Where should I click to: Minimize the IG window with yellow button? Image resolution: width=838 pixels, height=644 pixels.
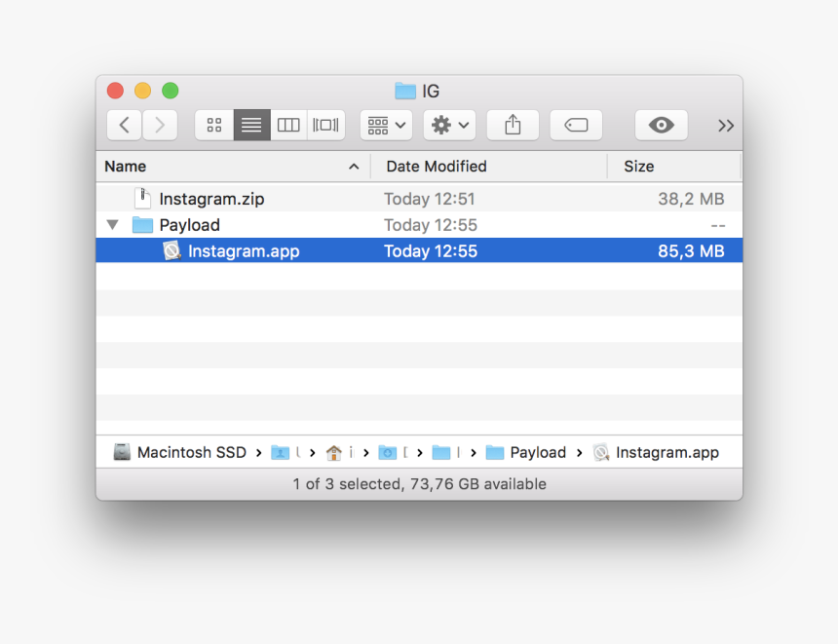[142, 91]
